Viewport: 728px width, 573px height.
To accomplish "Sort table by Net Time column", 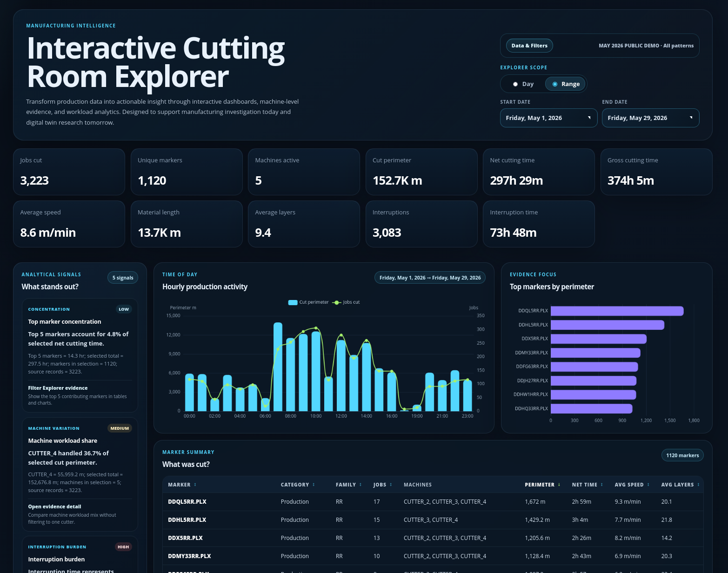I will pyautogui.click(x=588, y=485).
